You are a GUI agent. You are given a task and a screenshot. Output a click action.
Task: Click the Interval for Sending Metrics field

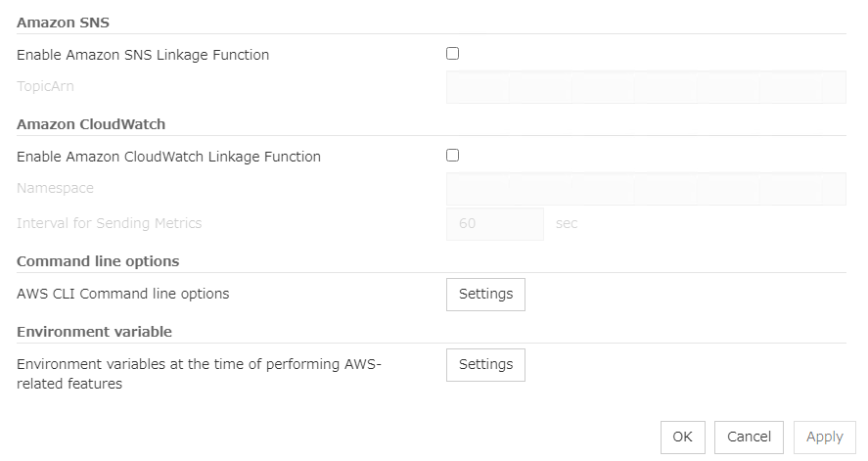494,223
